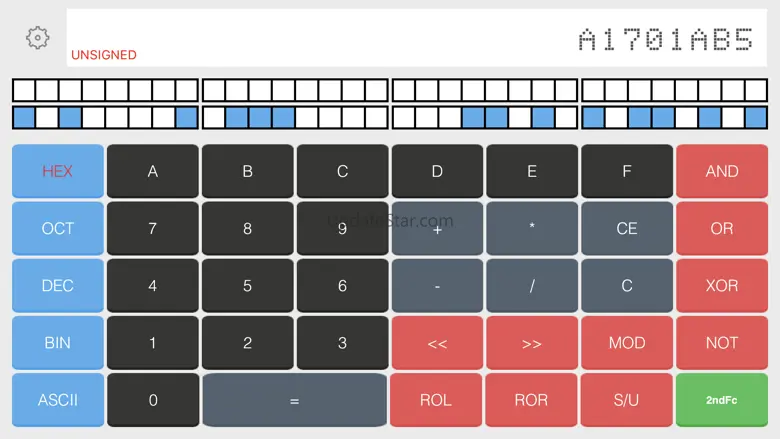Click the CE clear entry button
The image size is (780, 439).
tap(626, 229)
